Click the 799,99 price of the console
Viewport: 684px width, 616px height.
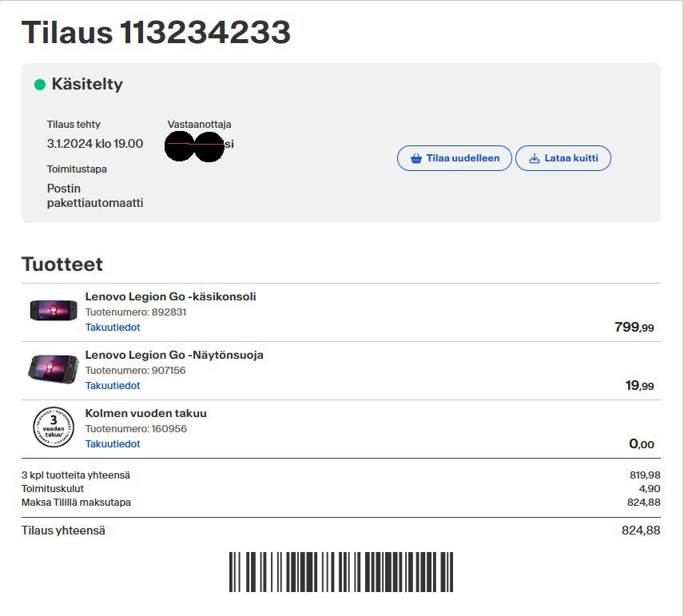(x=634, y=327)
